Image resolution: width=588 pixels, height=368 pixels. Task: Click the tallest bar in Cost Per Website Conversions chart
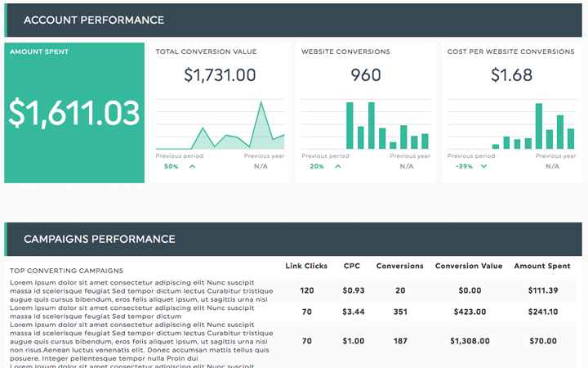(x=539, y=126)
